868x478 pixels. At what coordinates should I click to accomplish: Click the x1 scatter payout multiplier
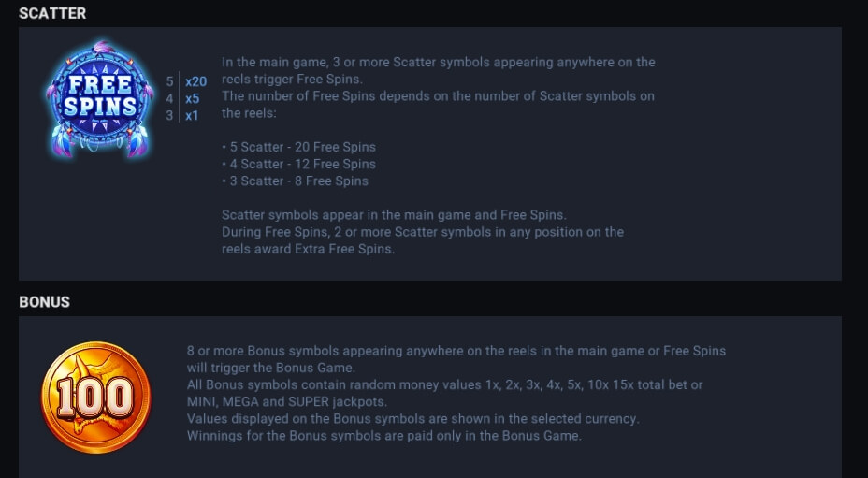point(192,115)
